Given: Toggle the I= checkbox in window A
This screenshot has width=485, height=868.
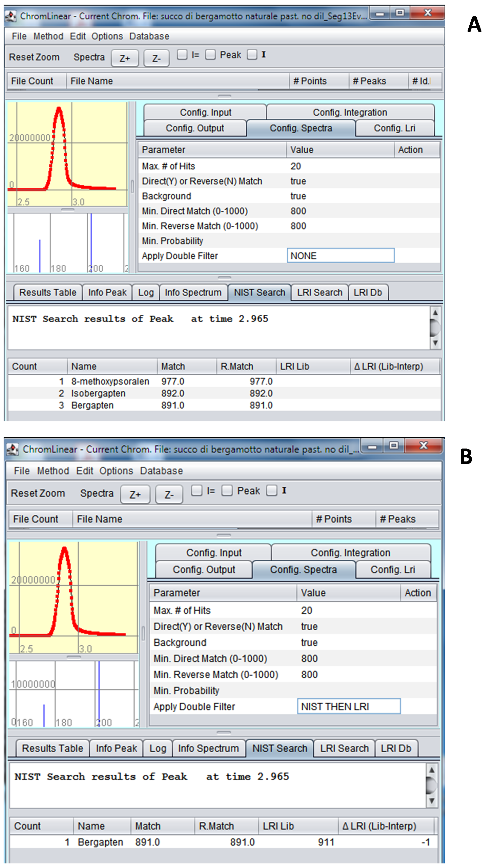Looking at the screenshot, I should coord(182,55).
